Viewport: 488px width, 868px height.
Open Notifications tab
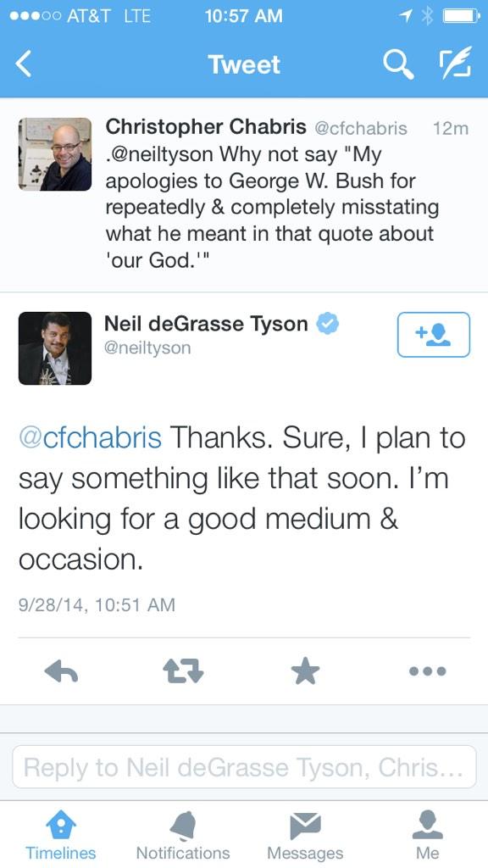[x=183, y=835]
